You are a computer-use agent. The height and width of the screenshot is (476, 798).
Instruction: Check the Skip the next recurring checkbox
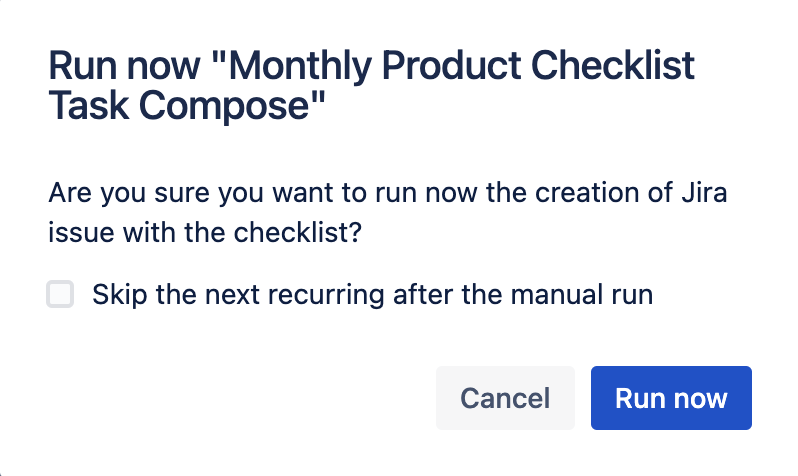(x=60, y=295)
